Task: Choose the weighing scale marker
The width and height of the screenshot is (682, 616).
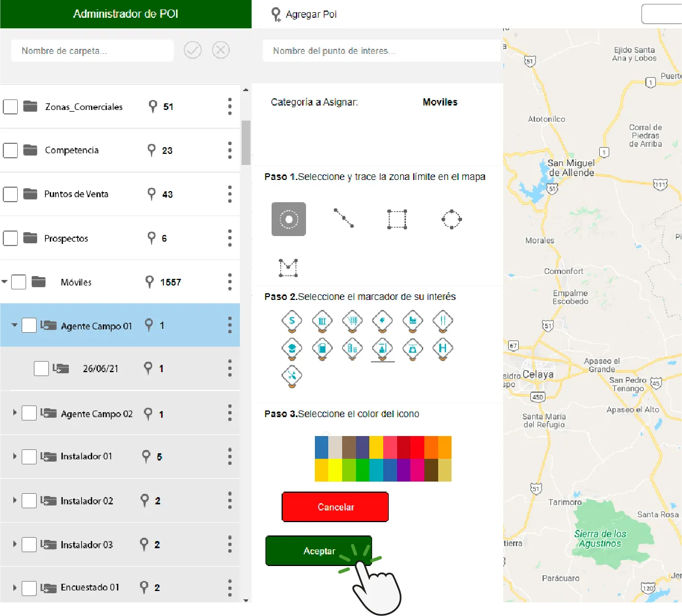Action: click(x=413, y=349)
